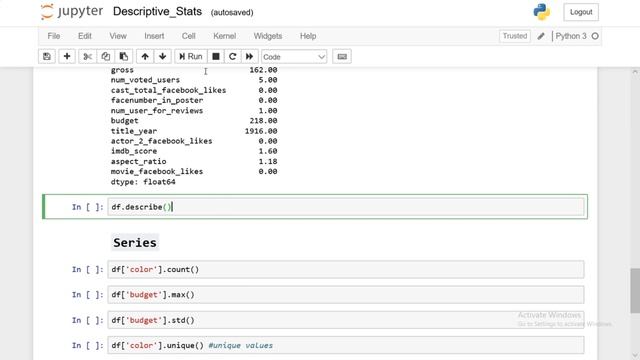The height and width of the screenshot is (360, 640).
Task: Click the Logout button
Action: tap(581, 12)
